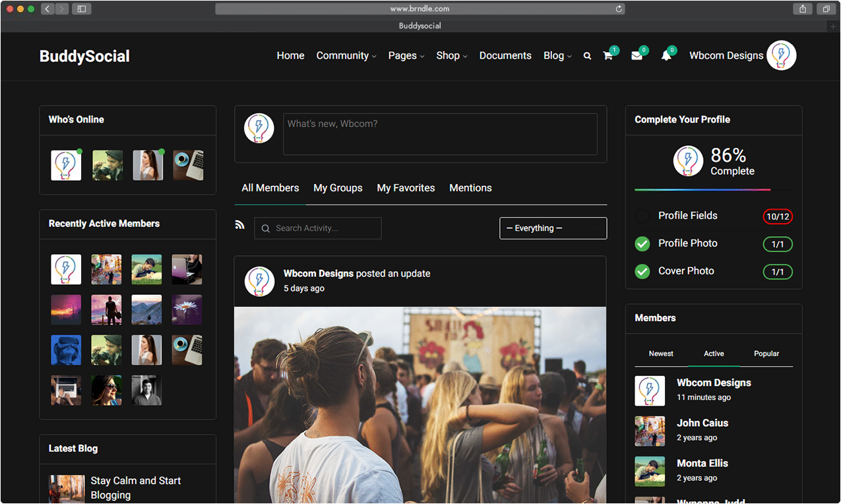Open the site search icon
The height and width of the screenshot is (504, 841).
pos(587,56)
